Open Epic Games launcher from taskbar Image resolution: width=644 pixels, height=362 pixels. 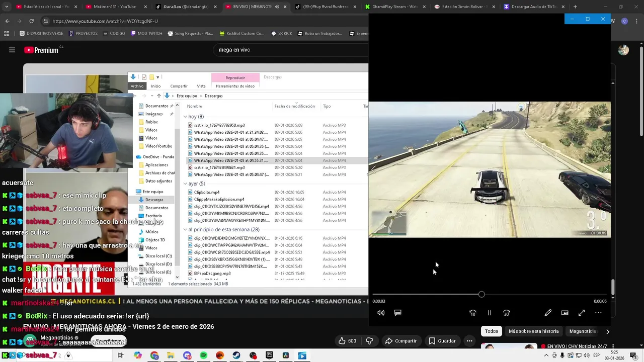tap(269, 355)
